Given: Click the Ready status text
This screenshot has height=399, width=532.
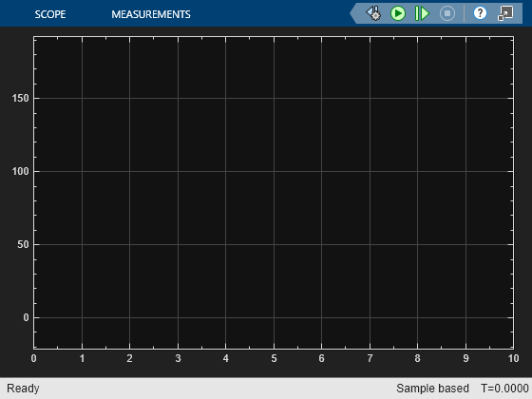Looking at the screenshot, I should pyautogui.click(x=23, y=389).
